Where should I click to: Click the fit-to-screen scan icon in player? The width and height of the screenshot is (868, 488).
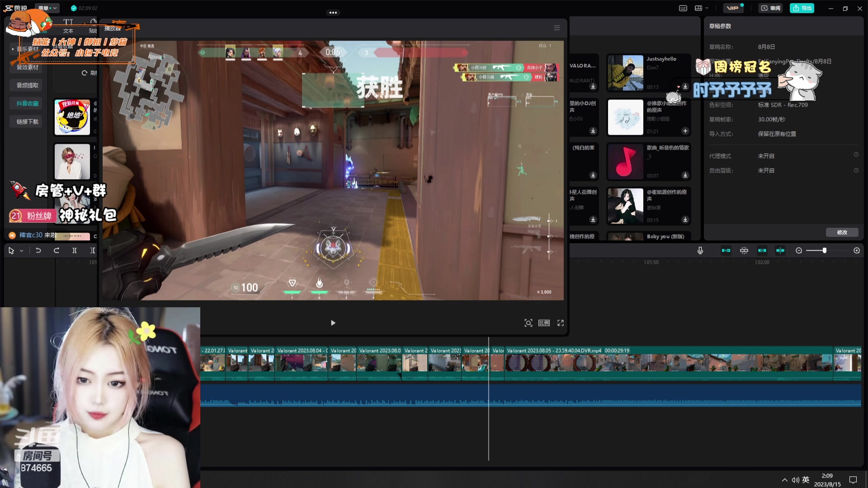pos(528,323)
